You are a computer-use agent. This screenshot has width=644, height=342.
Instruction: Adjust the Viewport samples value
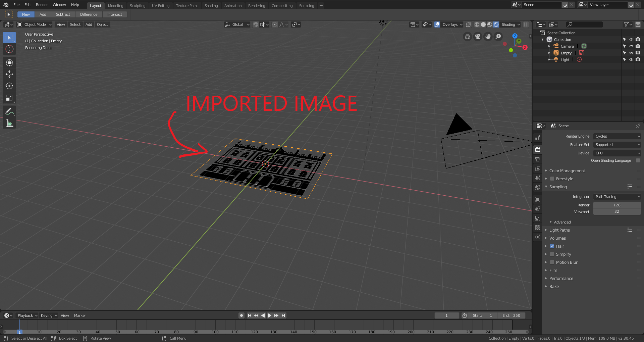click(x=617, y=211)
